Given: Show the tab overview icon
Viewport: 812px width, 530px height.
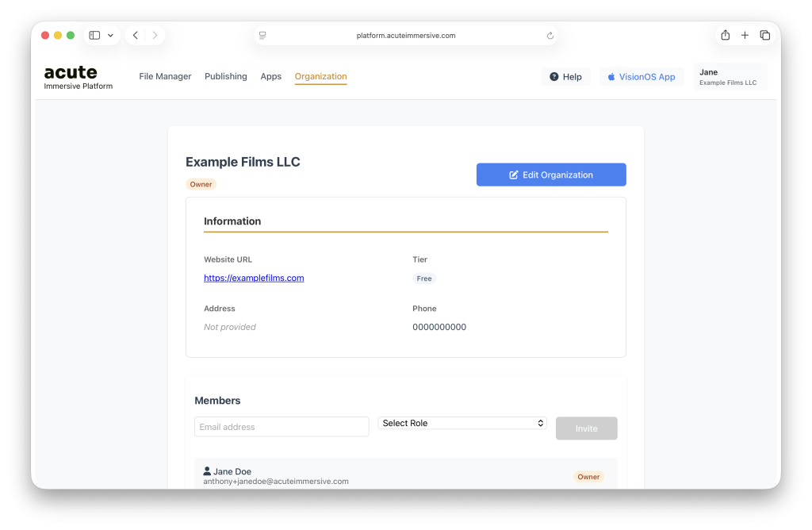Looking at the screenshot, I should coord(764,35).
